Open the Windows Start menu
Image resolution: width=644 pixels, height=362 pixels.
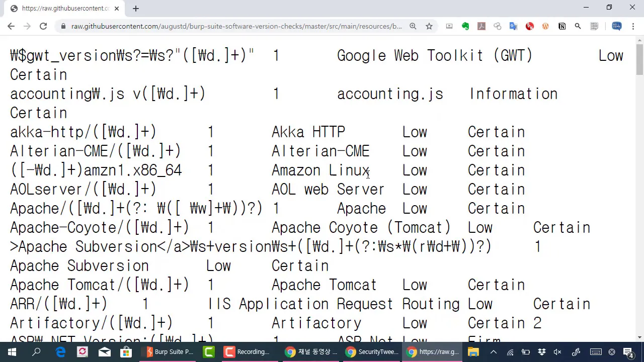click(12, 352)
